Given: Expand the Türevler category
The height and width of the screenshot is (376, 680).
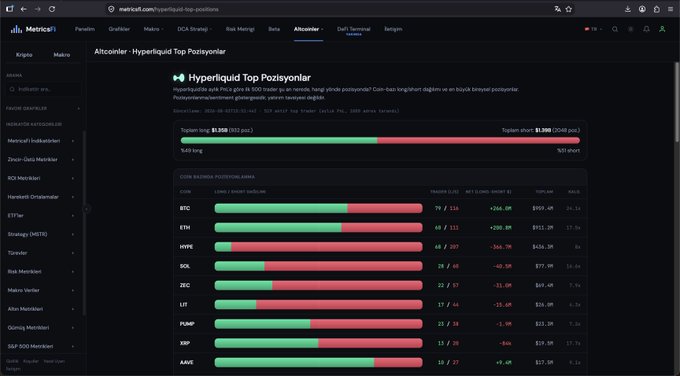Looking at the screenshot, I should (x=41, y=253).
